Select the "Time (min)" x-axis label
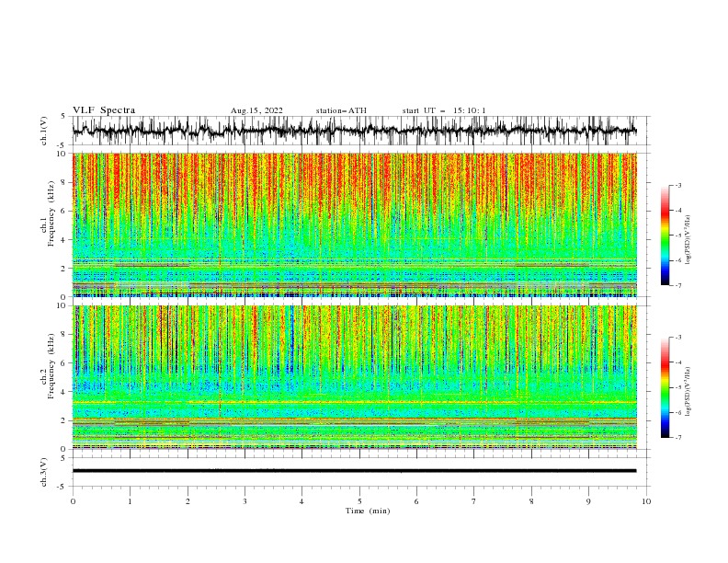Viewport: 728px width, 563px height. (x=368, y=511)
